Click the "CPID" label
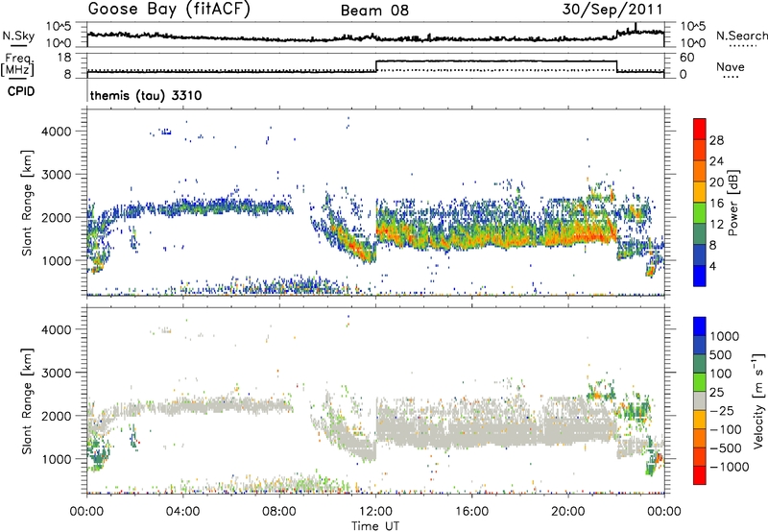 click(x=21, y=91)
